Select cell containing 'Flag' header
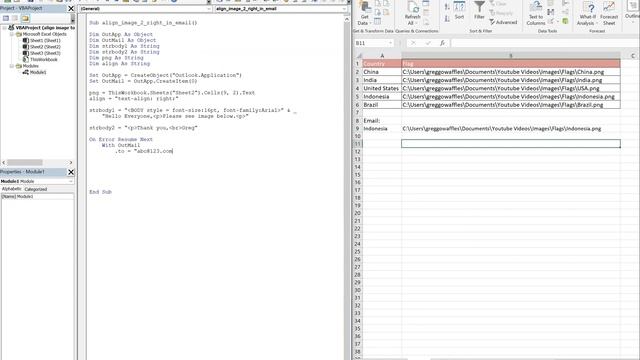 511,64
